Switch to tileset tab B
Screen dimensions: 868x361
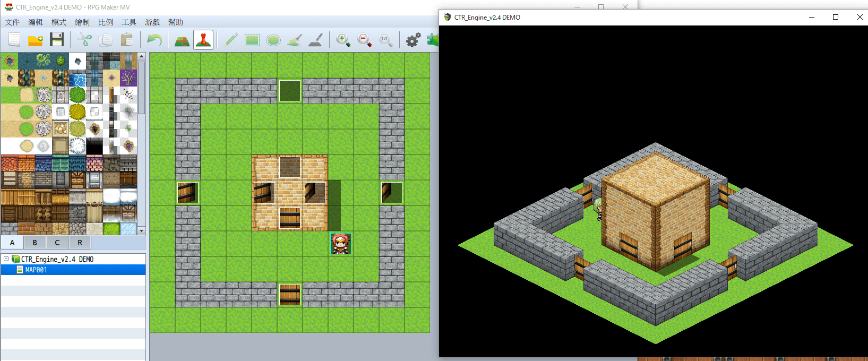click(35, 243)
